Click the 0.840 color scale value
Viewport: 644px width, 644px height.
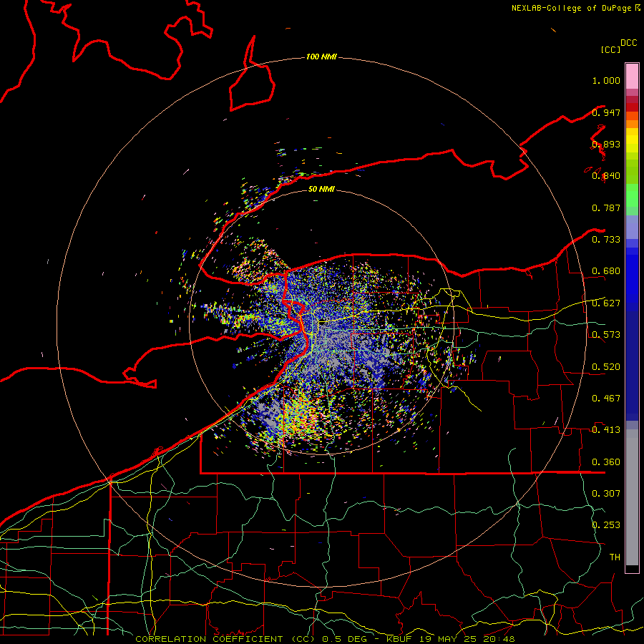[x=606, y=176]
